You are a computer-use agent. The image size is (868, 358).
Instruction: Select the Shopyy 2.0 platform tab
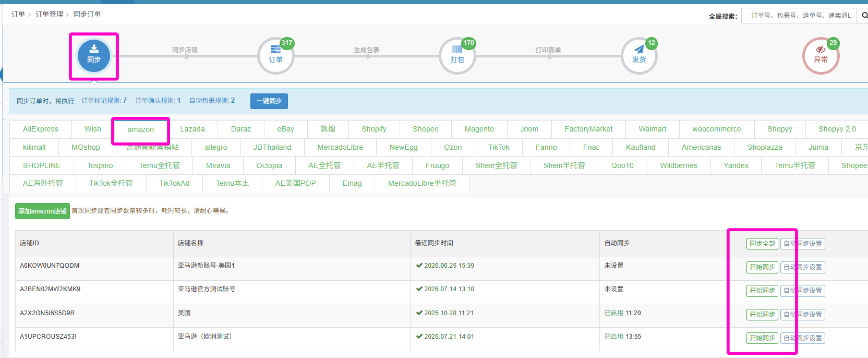tap(837, 129)
